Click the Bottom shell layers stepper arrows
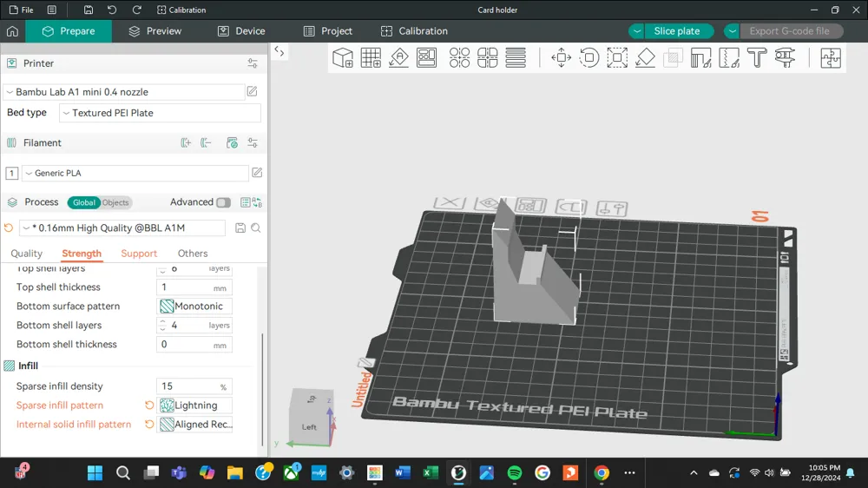This screenshot has width=868, height=488. pos(162,325)
